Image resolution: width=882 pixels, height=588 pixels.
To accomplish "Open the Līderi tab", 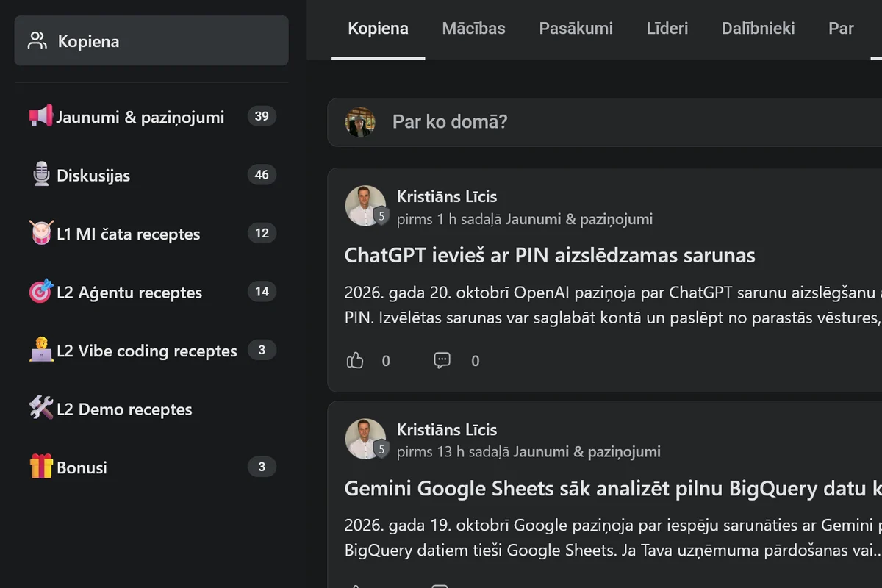I will 667,29.
